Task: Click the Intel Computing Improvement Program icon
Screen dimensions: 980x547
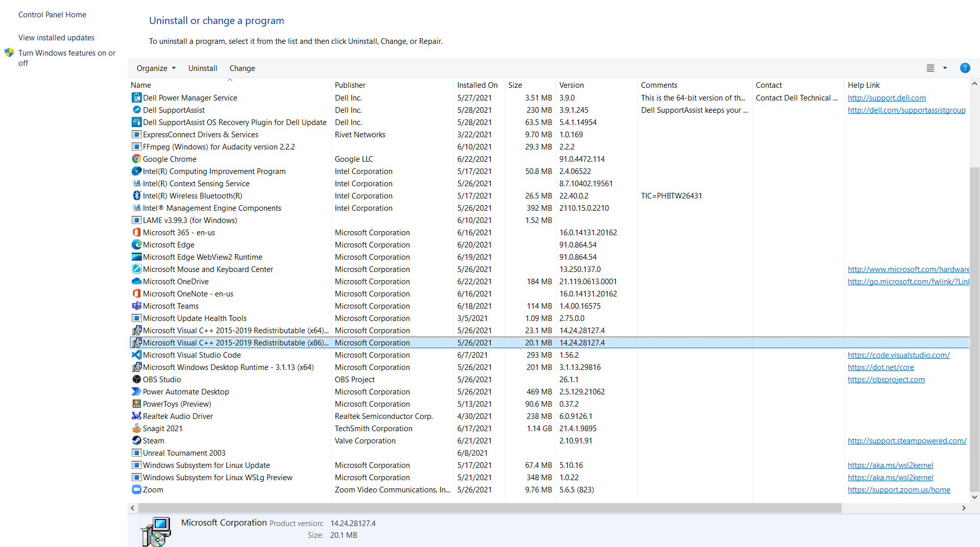Action: coord(136,171)
